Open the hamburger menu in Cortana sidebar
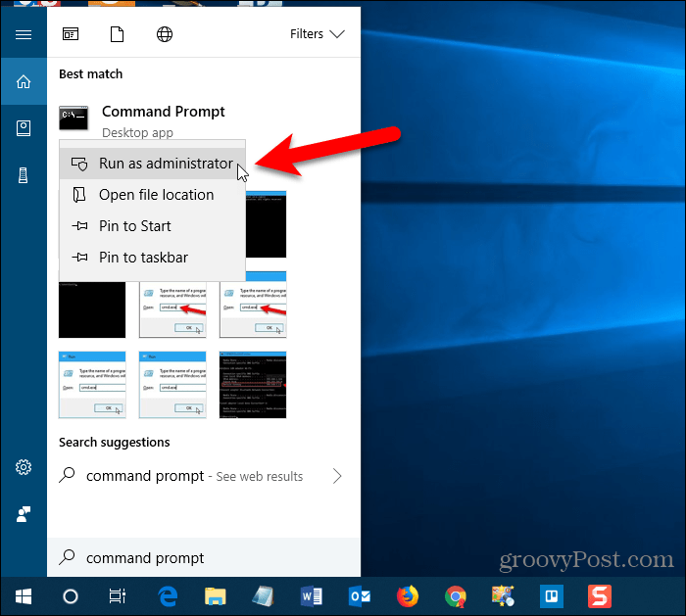686x616 pixels. click(24, 34)
